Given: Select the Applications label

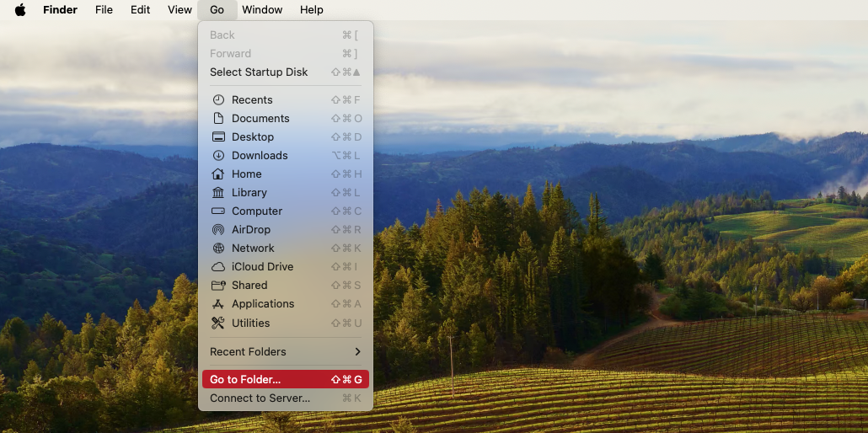Looking at the screenshot, I should (x=263, y=304).
